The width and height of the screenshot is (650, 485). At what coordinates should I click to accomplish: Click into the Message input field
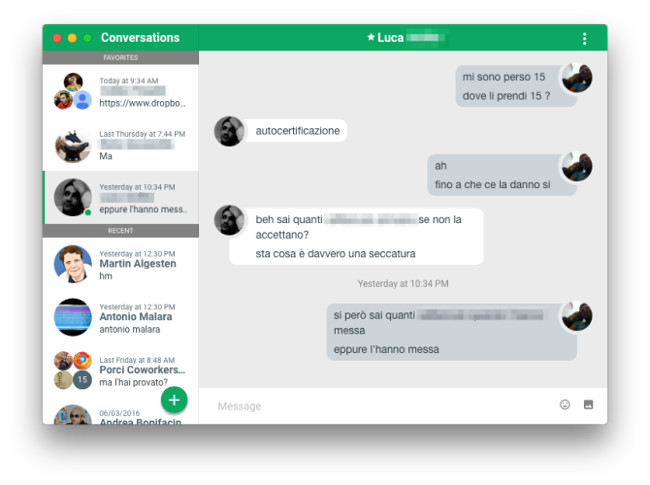pos(381,406)
